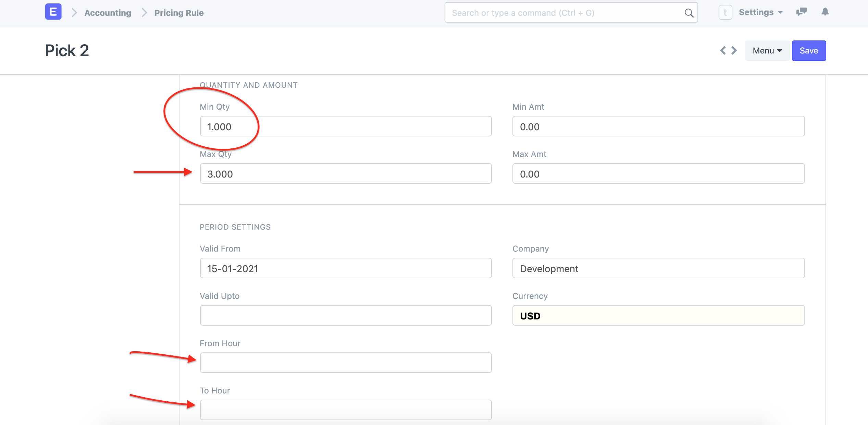Open the Company link field
This screenshot has height=425, width=868.
coord(658,268)
